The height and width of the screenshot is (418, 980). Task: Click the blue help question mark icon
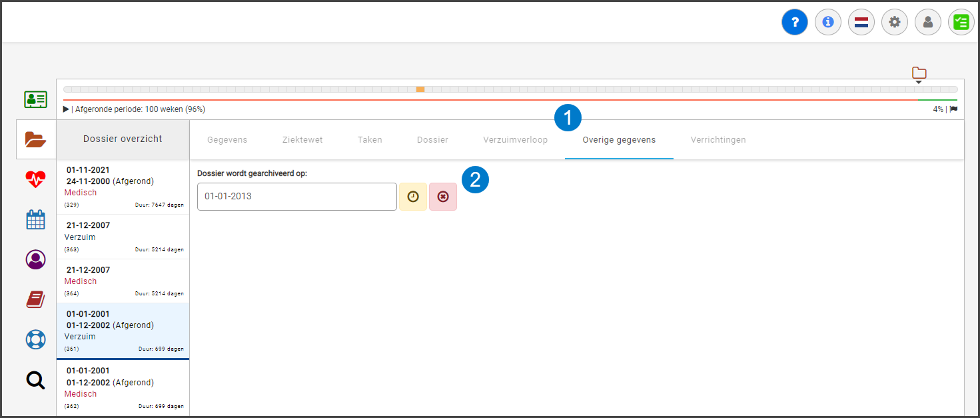(x=794, y=22)
